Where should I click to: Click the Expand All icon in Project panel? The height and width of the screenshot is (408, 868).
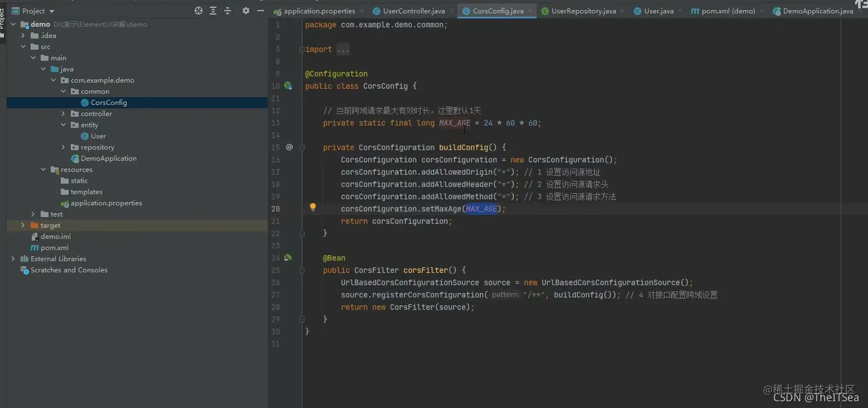point(213,10)
